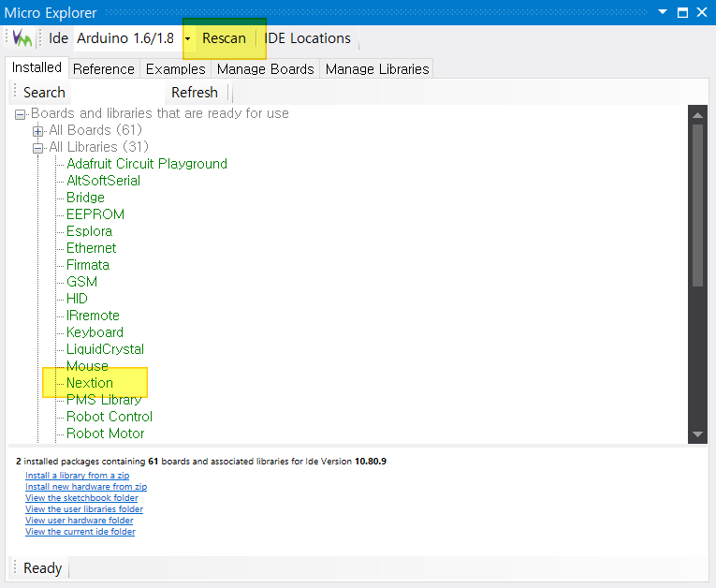Viewport: 716px width, 588px height.
Task: Select the GSM library
Action: [81, 282]
